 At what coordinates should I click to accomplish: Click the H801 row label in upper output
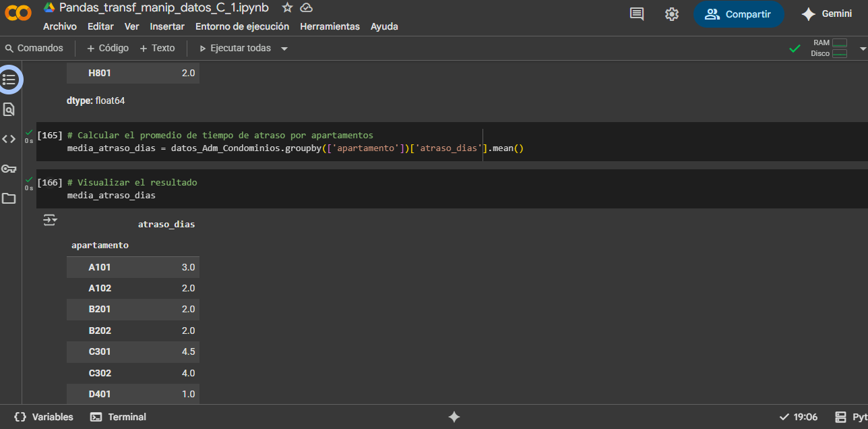(x=100, y=73)
